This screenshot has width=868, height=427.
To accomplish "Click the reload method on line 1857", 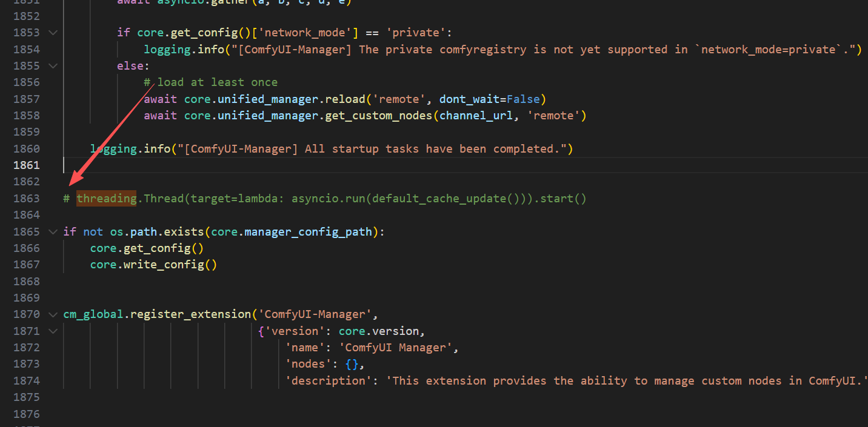I will (346, 99).
